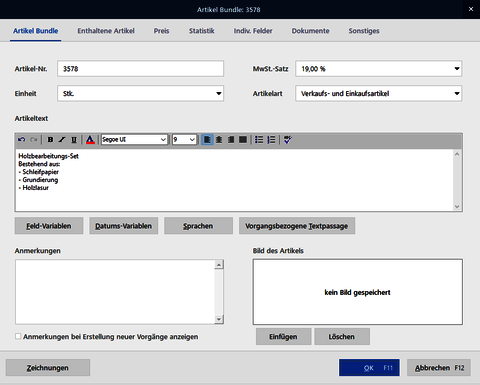Insert a numbered list
Viewport: 480px width, 385px height.
click(271, 140)
